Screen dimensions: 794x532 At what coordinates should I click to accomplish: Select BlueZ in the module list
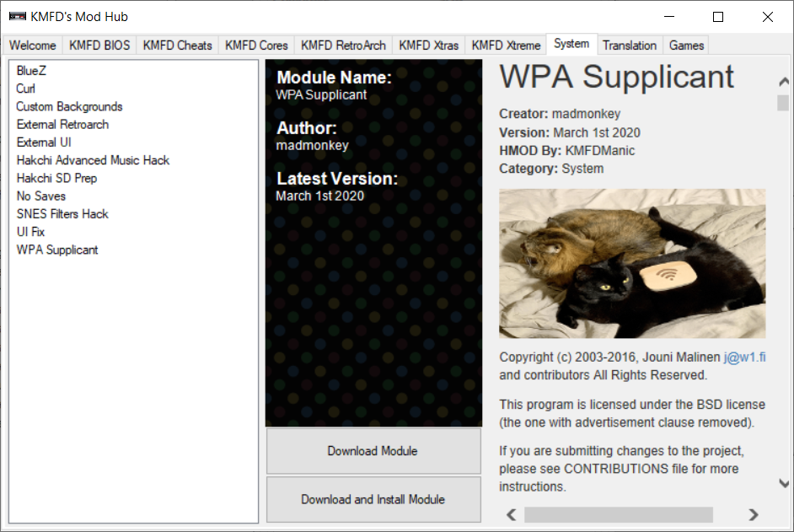[31, 71]
